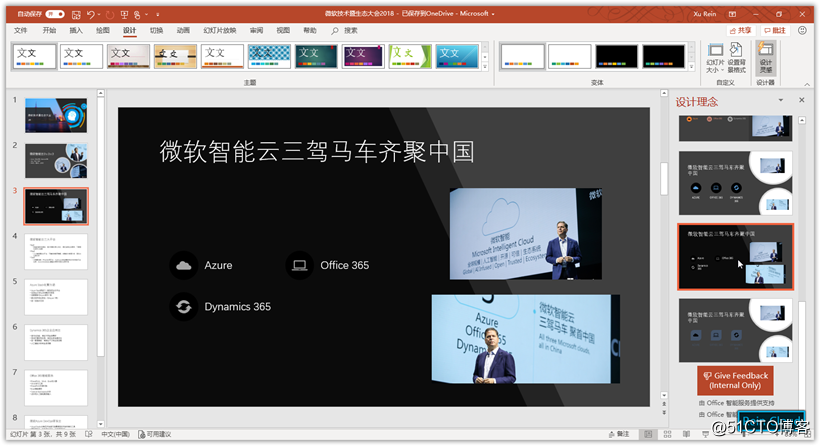
Task: Click the Azure cloud icon on slide
Action: [x=184, y=265]
